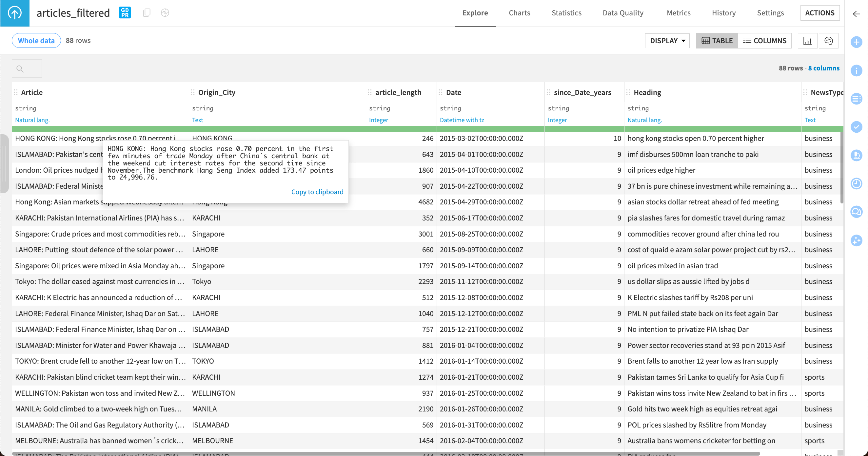Screen dimensions: 868x456
Task: Click the search magnifier above the table
Action: click(x=20, y=68)
